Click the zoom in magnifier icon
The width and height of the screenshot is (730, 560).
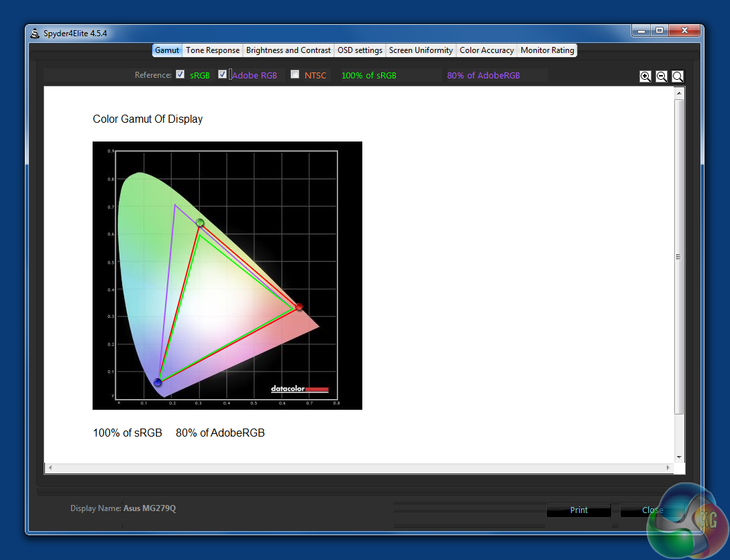[x=645, y=76]
